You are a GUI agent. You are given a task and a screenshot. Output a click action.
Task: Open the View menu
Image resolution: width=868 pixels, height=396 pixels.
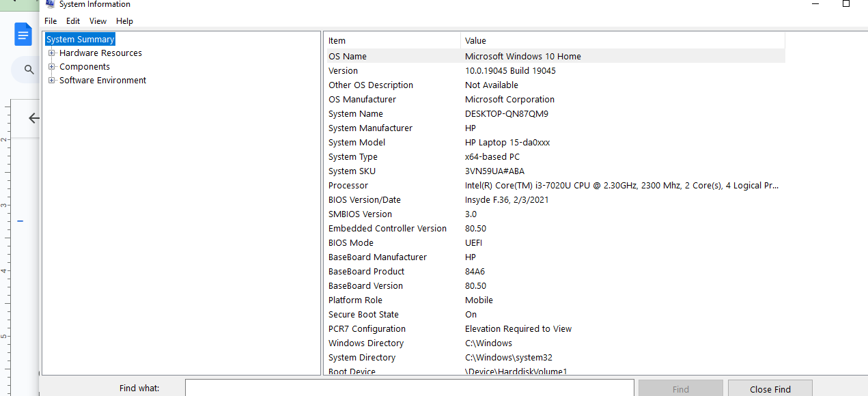tap(98, 20)
